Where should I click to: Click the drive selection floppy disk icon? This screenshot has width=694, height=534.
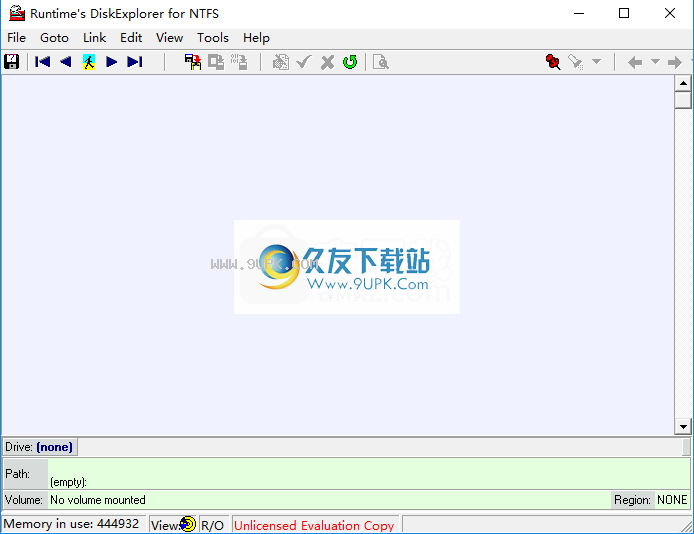(12, 62)
